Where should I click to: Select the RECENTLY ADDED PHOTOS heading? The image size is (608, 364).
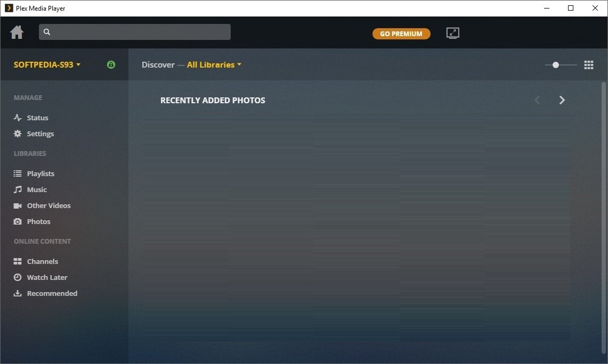click(x=213, y=100)
